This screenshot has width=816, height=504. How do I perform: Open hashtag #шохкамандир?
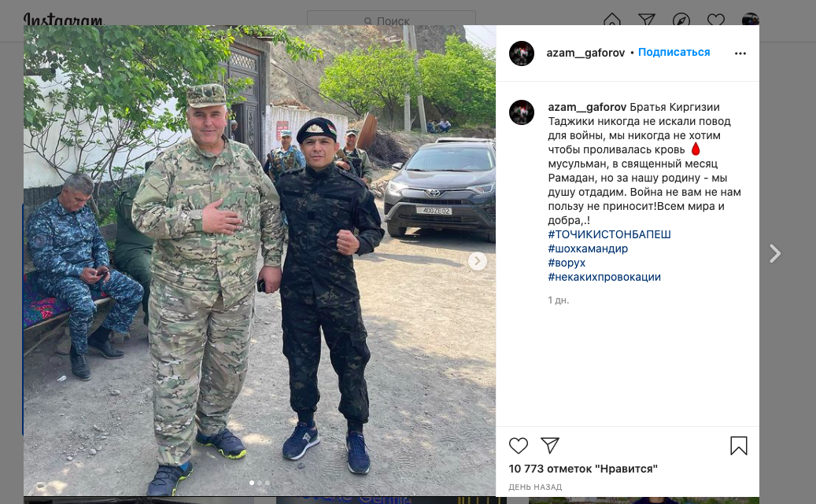pos(588,248)
